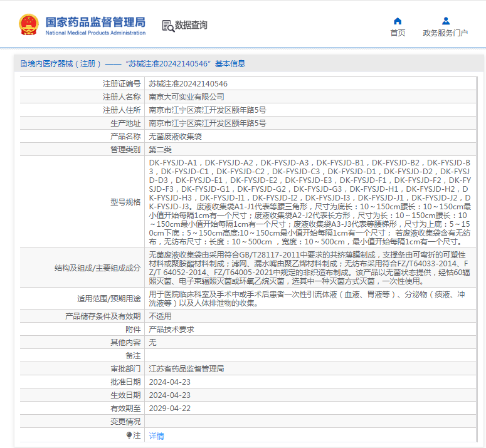Click the 第二类 management category value

[161, 150]
